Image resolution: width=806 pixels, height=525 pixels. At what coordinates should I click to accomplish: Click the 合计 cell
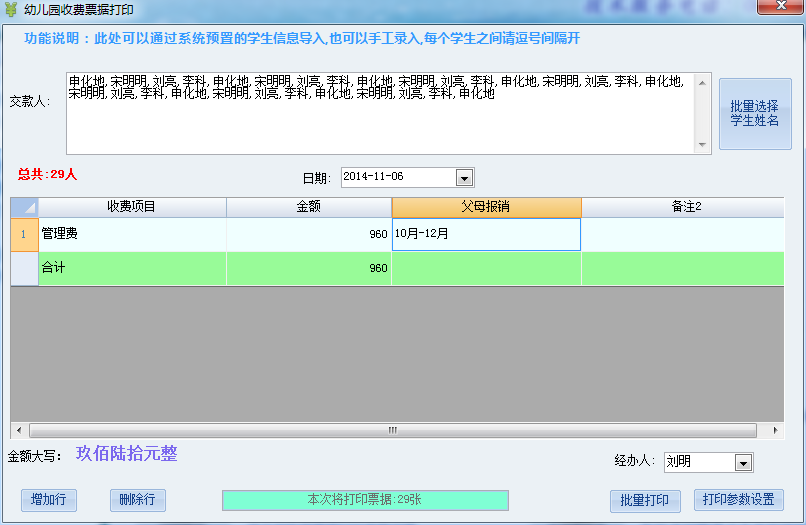tap(132, 268)
